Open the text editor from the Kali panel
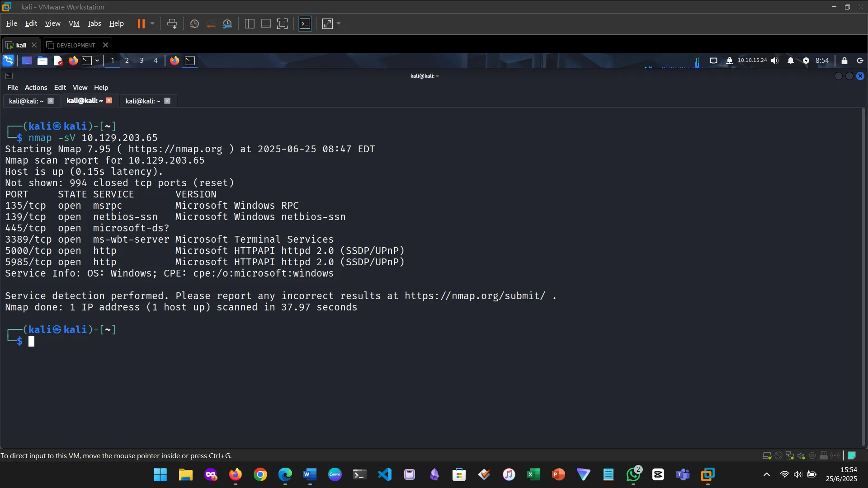This screenshot has width=868, height=488. coord(58,61)
